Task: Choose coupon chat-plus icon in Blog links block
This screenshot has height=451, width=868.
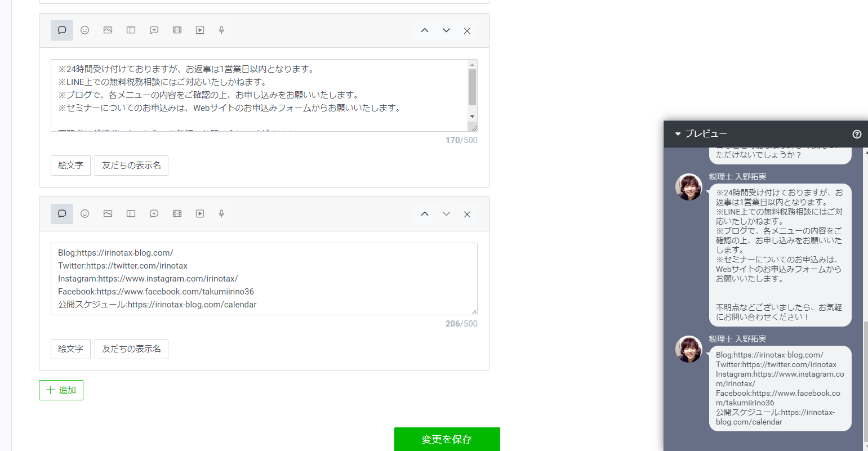Action: point(154,214)
